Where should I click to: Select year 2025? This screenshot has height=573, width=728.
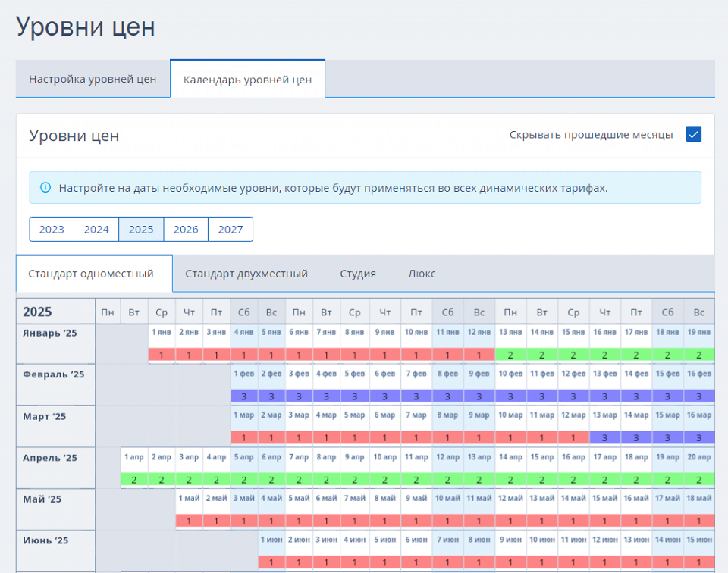click(x=141, y=229)
